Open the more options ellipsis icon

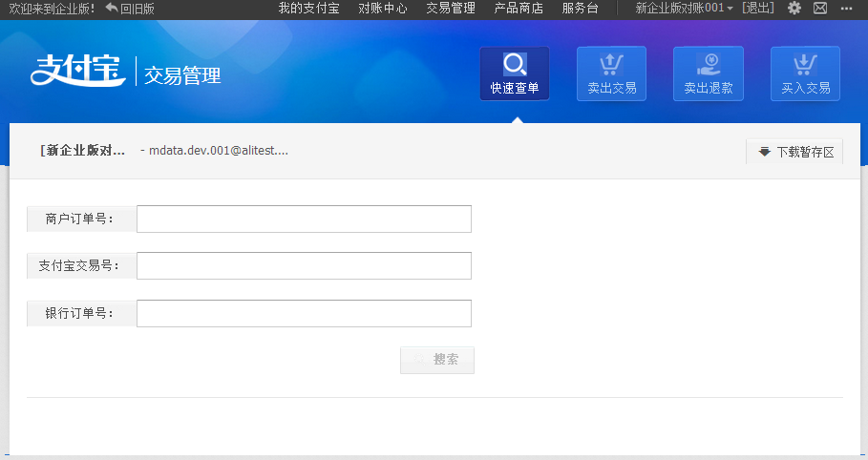[846, 9]
